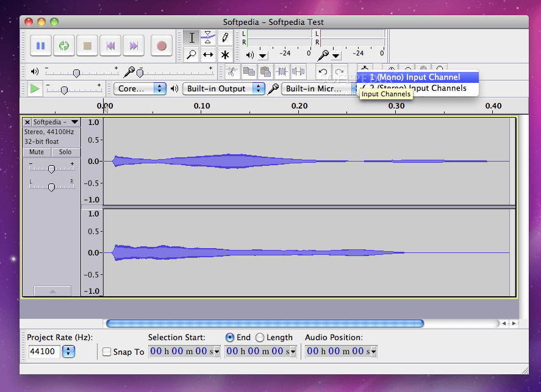The width and height of the screenshot is (541, 392).
Task: Select the End radio button
Action: 231,337
